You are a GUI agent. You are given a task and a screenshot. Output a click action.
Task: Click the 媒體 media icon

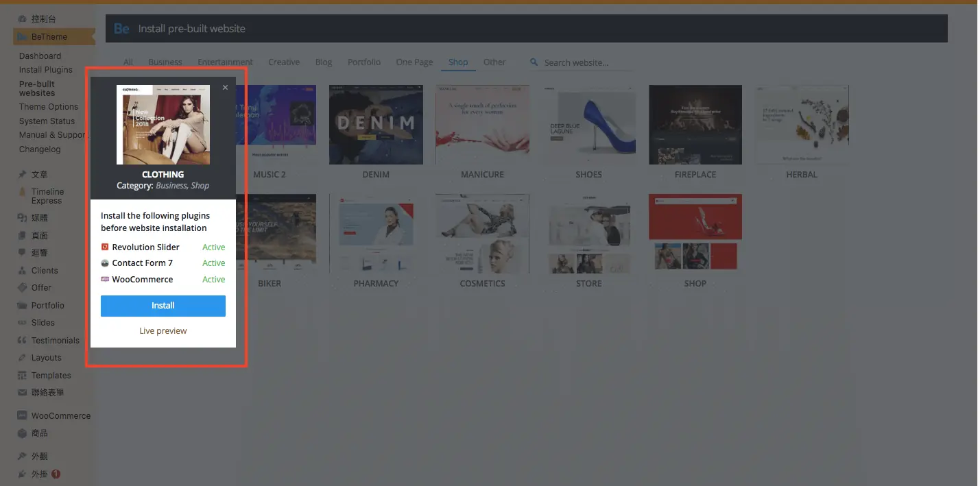pyautogui.click(x=23, y=218)
